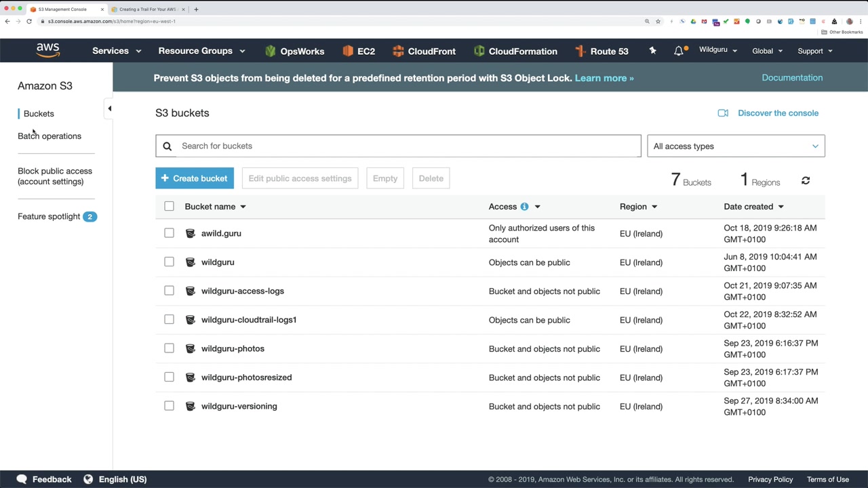This screenshot has height=488, width=868.
Task: Open the wildguru-cloudtrail-logs1 bucket
Action: tap(249, 320)
